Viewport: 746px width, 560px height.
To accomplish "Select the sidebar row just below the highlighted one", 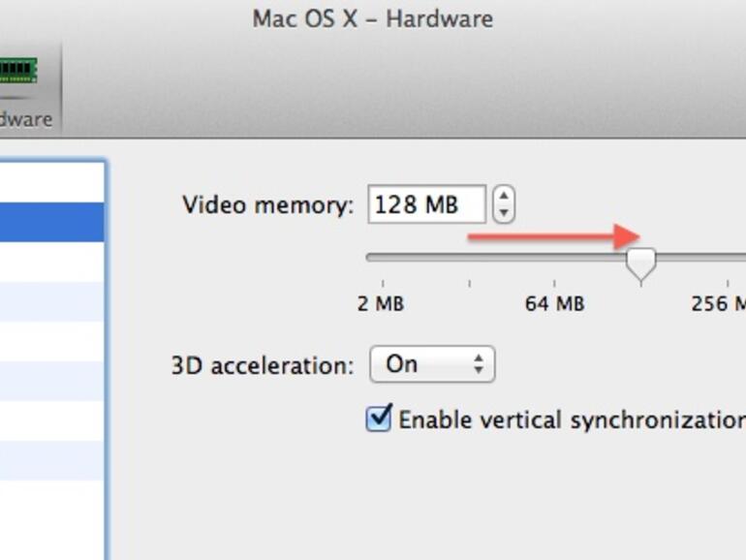I will pos(51,262).
